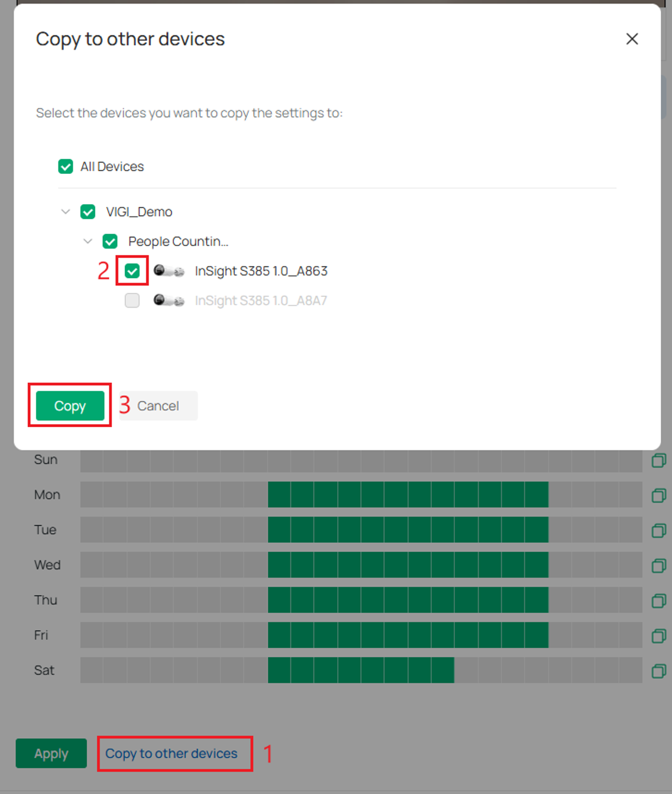Uncheck InSight S385 1.0_A863 checkbox

[x=133, y=271]
